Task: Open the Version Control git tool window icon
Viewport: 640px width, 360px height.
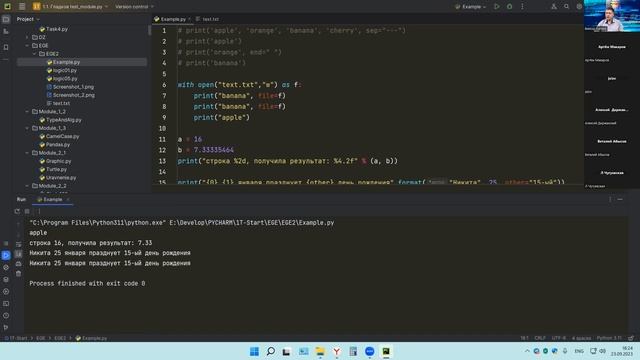Action: [x=6, y=327]
